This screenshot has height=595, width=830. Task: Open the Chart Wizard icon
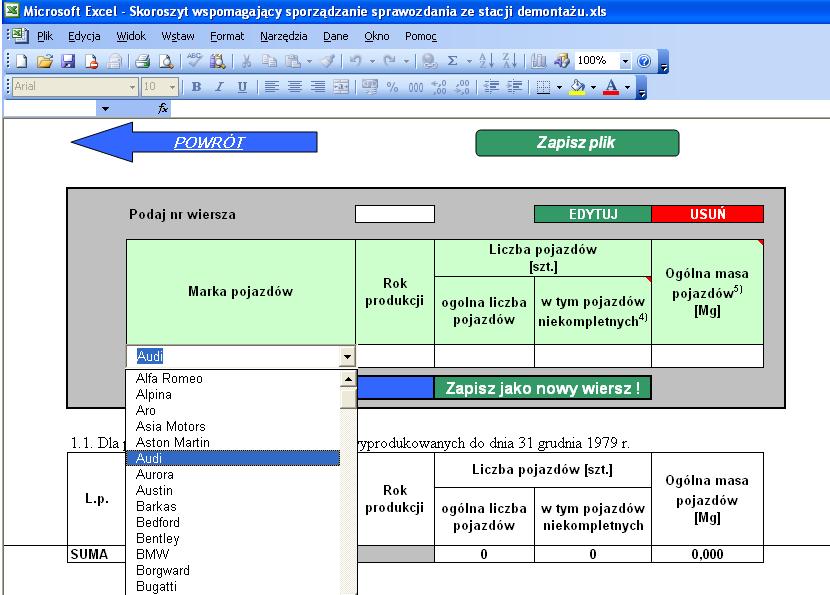pyautogui.click(x=538, y=61)
